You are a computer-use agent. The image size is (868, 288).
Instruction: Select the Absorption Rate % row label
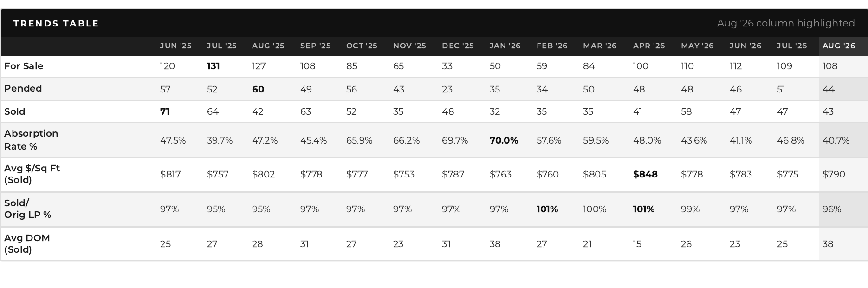click(31, 140)
